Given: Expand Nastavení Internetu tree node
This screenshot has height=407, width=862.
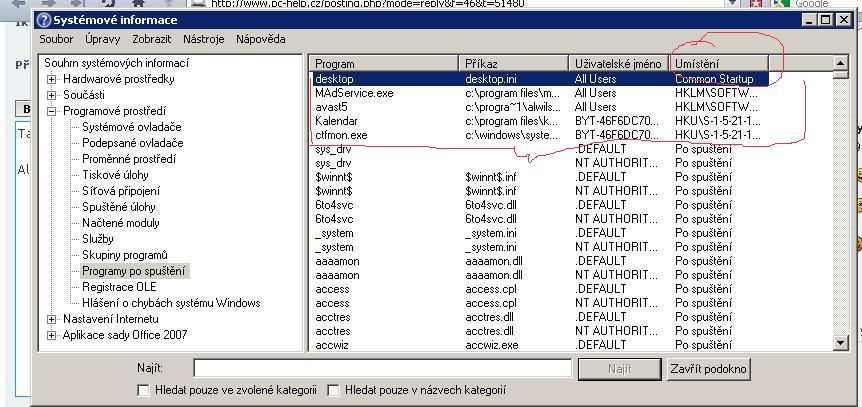Looking at the screenshot, I should point(52,319).
